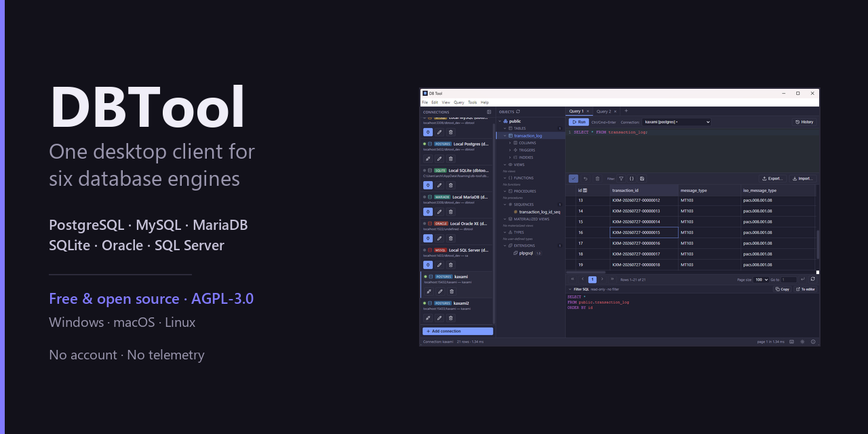Click Add connection
This screenshot has height=434, width=868.
[458, 331]
